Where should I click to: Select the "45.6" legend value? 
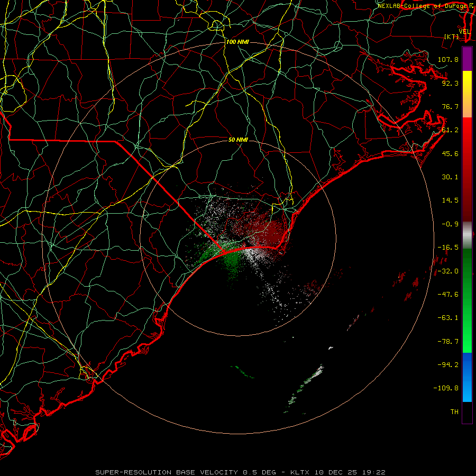point(450,153)
